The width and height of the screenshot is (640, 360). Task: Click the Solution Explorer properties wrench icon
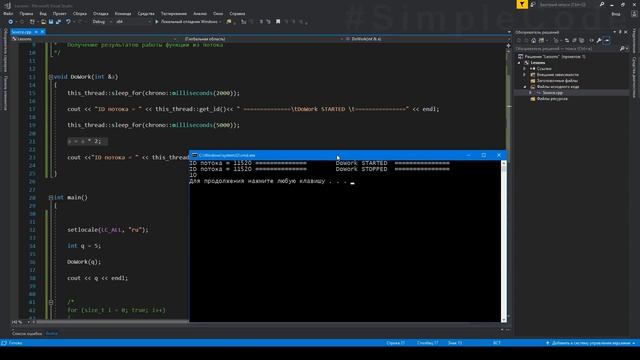(x=599, y=40)
